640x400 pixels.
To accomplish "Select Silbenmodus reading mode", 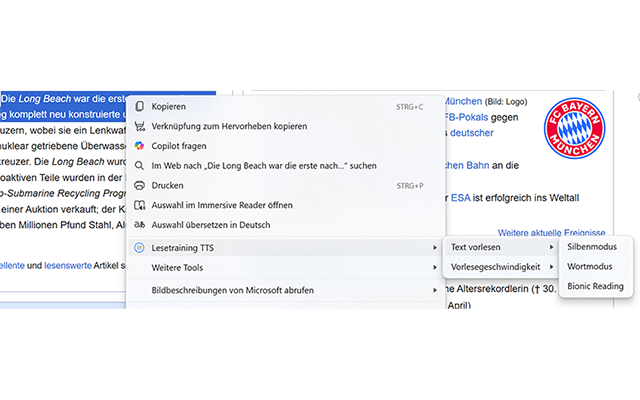I will pyautogui.click(x=590, y=246).
